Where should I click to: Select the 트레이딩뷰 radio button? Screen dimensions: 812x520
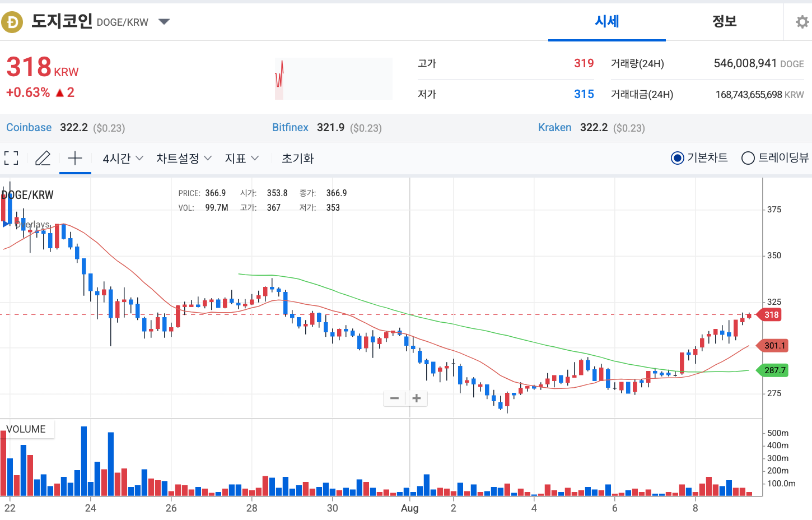point(748,158)
